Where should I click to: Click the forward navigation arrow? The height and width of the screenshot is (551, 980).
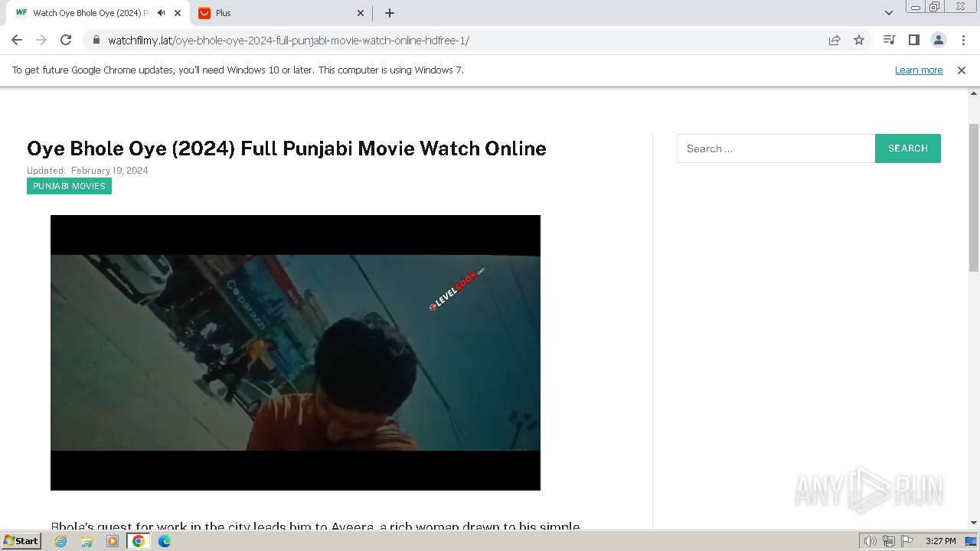click(41, 40)
